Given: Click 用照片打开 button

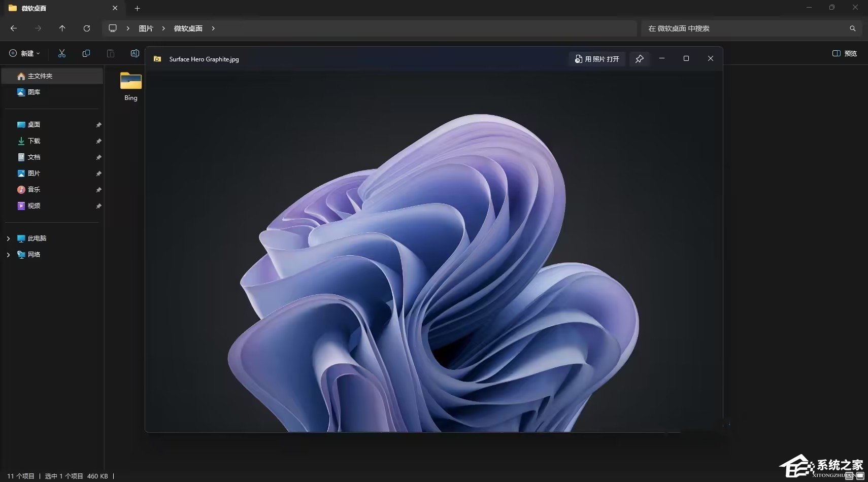Looking at the screenshot, I should (597, 59).
